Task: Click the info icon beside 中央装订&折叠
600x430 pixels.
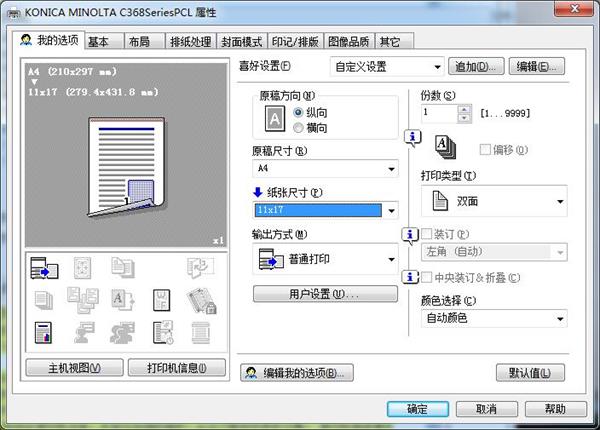Action: pos(410,277)
